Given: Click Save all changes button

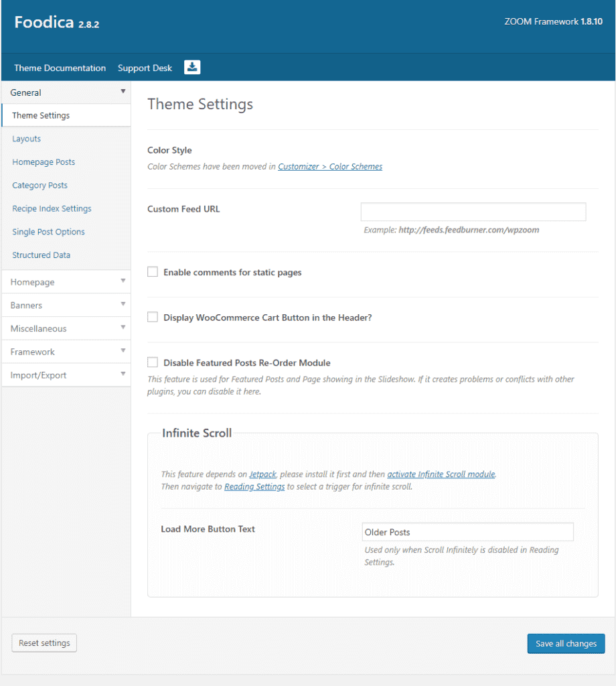Looking at the screenshot, I should pos(566,644).
